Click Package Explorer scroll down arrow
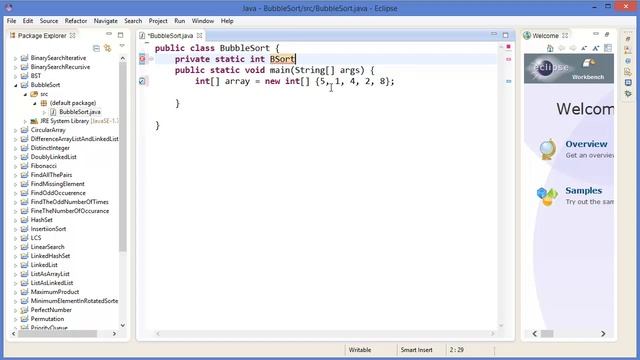This screenshot has height=360, width=640. [x=122, y=325]
